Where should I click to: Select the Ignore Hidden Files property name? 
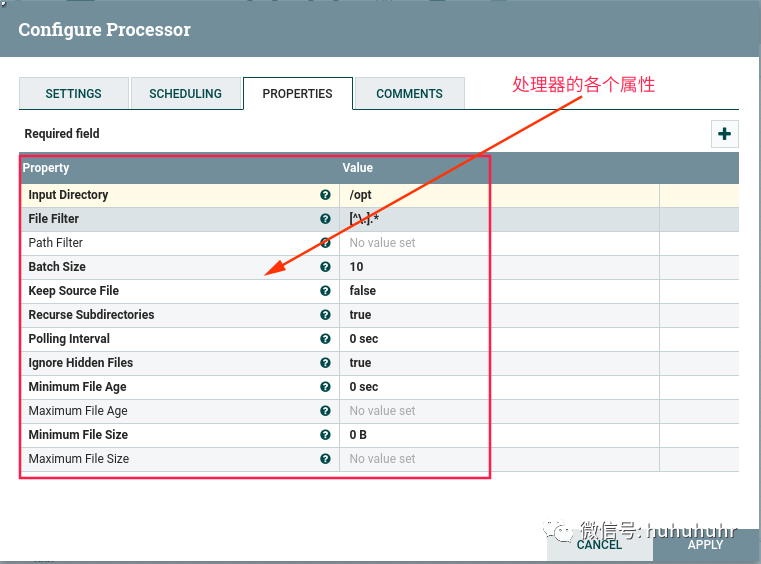click(81, 363)
